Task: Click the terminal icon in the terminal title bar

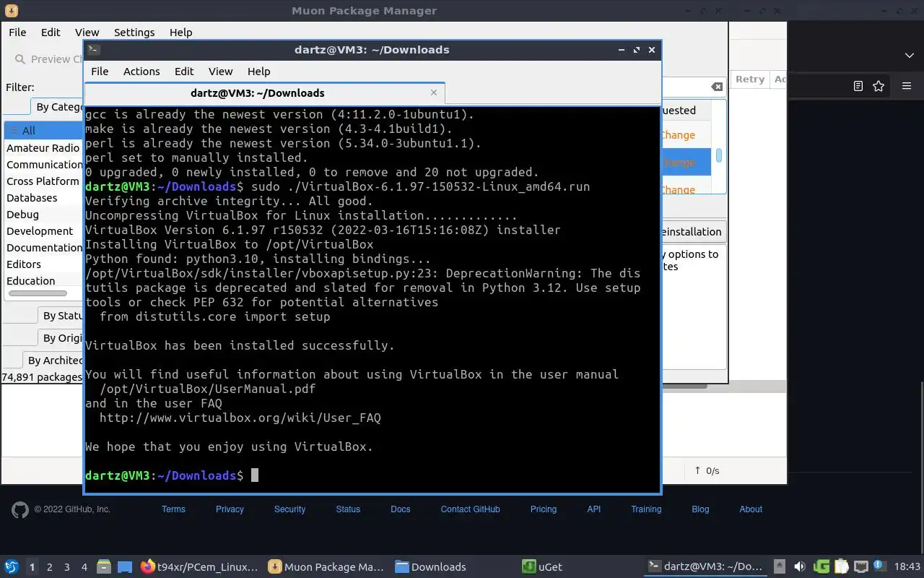Action: tap(94, 49)
